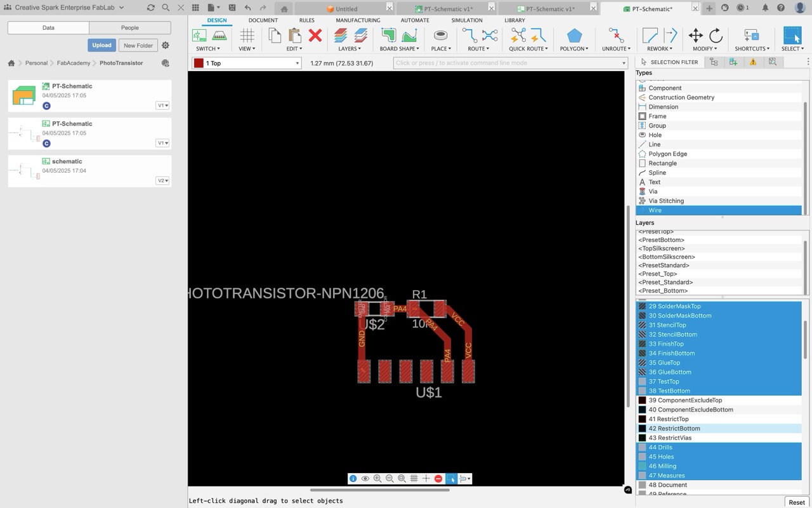Click the Place via ring icon

[440, 36]
